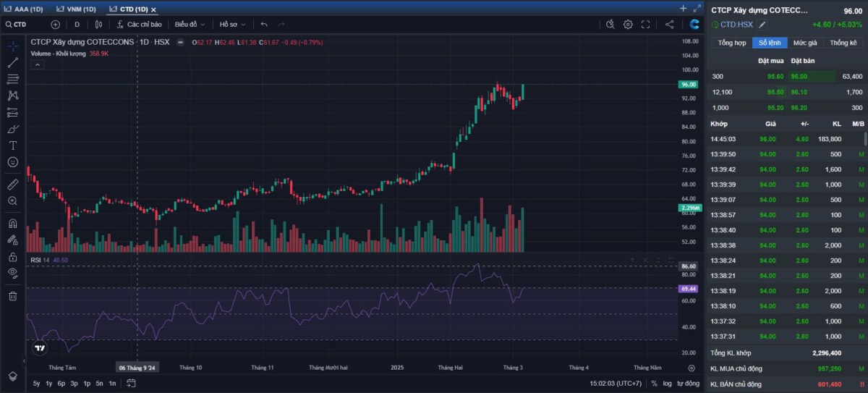The height and width of the screenshot is (393, 868).
Task: Expand the 'Hồ sơ' dropdown
Action: point(232,24)
